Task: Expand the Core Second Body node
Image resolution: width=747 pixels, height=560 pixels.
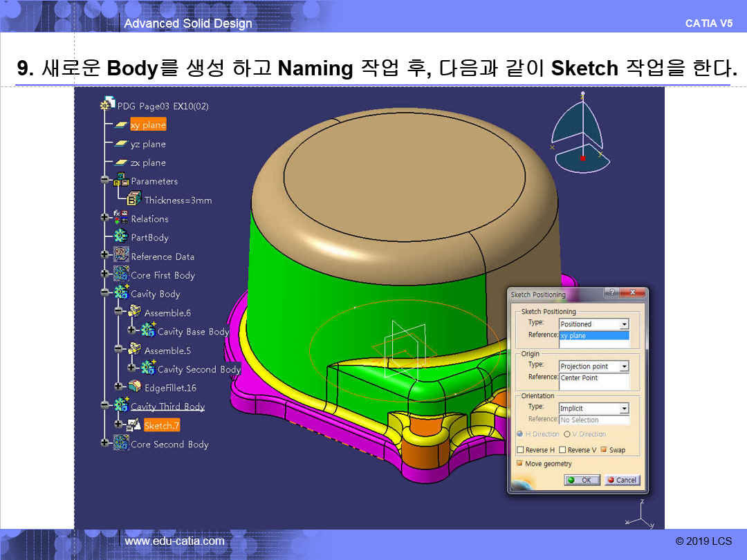Action: 105,443
